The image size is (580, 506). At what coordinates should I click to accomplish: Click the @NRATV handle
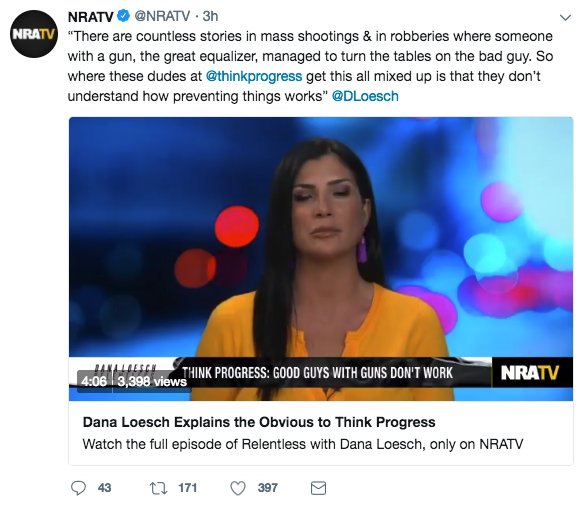[x=162, y=16]
